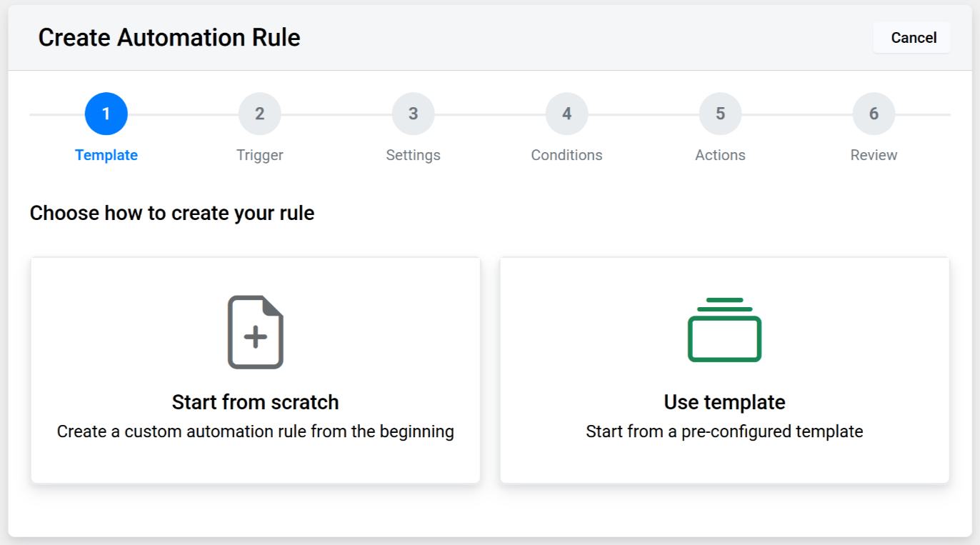This screenshot has height=545, width=980.
Task: Jump to step 2 circle
Action: [x=259, y=114]
